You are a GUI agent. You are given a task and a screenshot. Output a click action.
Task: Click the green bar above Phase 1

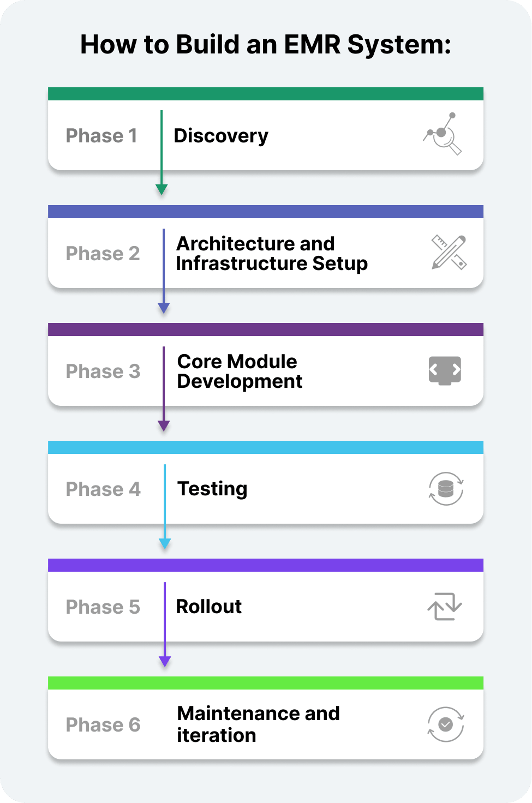266,94
